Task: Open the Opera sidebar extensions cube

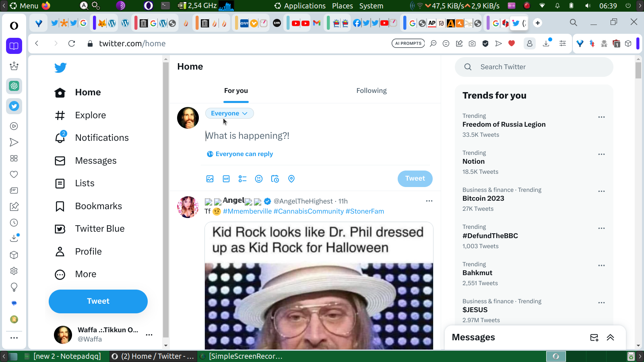Action: 14,255
